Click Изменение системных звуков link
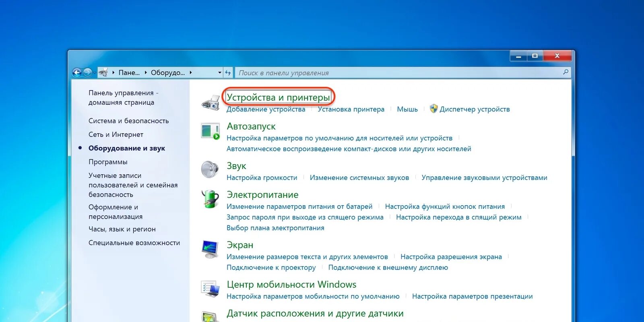The image size is (644, 322). [x=359, y=178]
